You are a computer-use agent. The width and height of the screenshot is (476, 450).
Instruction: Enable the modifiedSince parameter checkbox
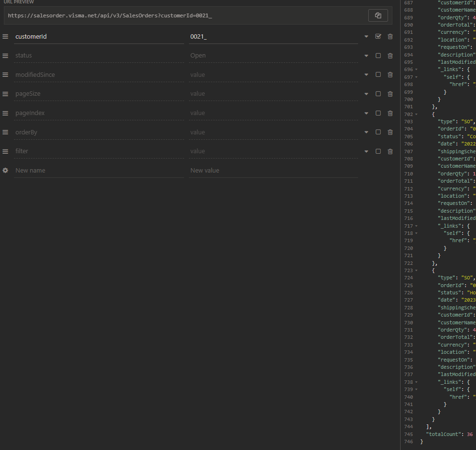click(378, 75)
